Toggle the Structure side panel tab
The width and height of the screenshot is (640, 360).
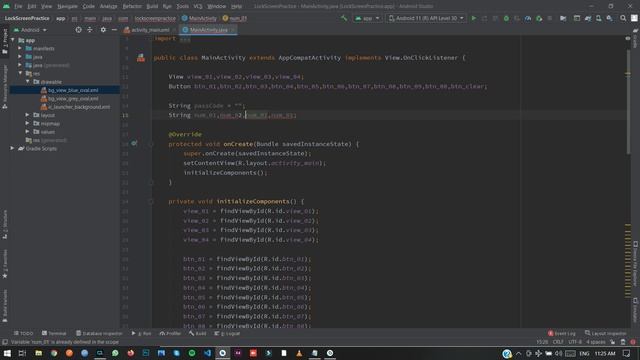(x=5, y=224)
